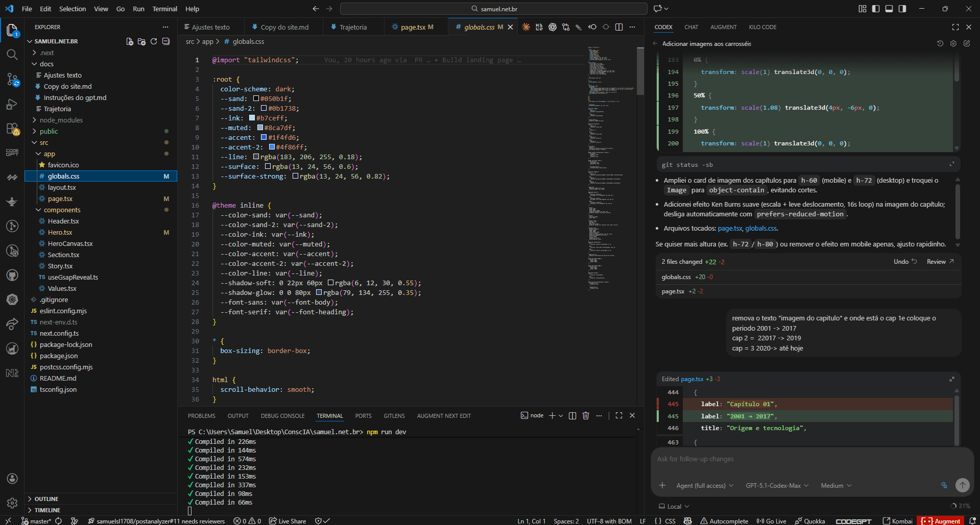Click the --accent color swatch #1f4fd6

click(264, 137)
